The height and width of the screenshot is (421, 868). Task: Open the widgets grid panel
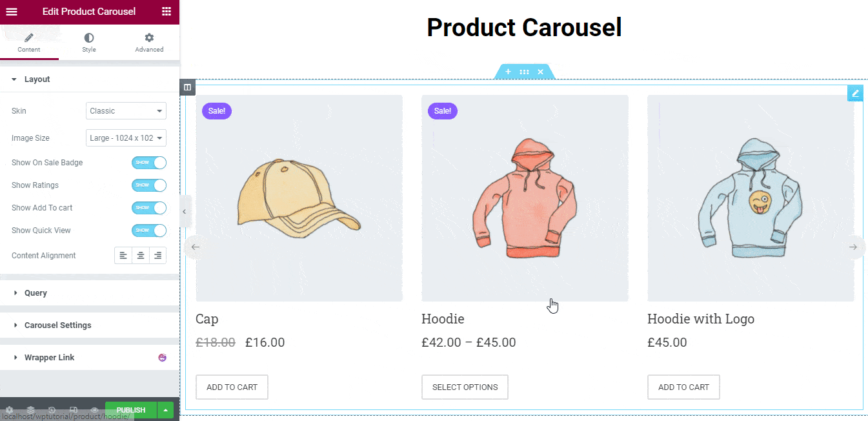pyautogui.click(x=167, y=12)
